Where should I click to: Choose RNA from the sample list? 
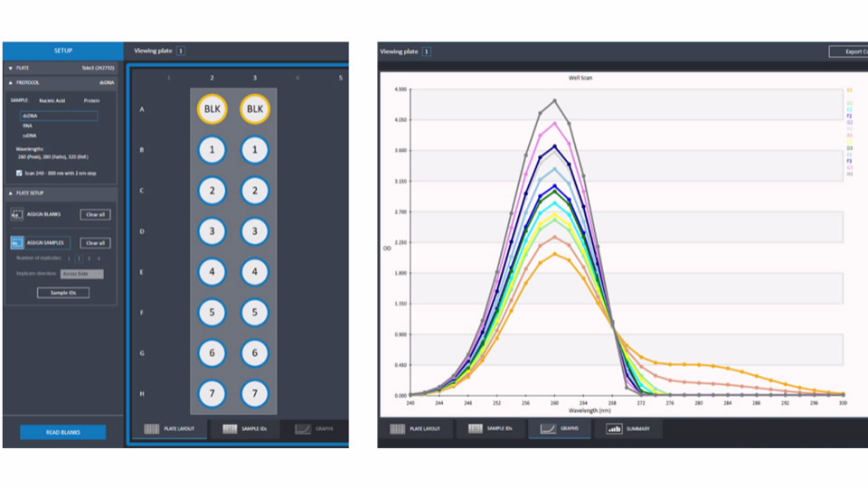point(28,126)
